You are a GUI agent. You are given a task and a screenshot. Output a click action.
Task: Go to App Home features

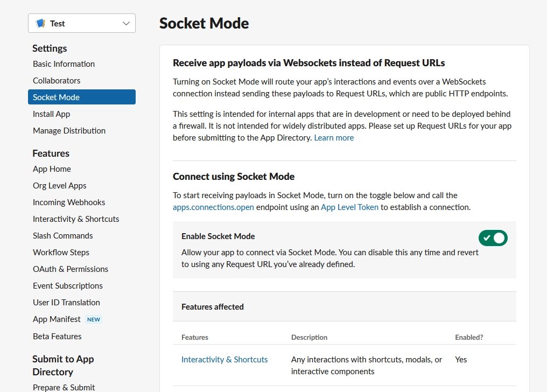[x=52, y=169]
